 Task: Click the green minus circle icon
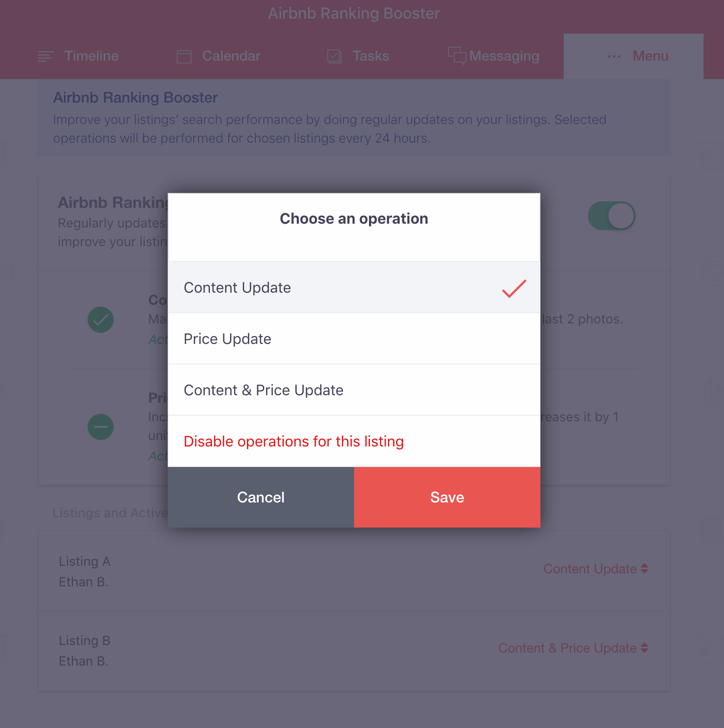pos(101,427)
